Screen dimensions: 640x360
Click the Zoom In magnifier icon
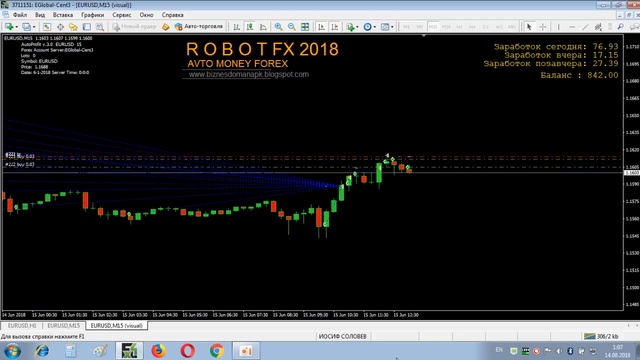278,27
